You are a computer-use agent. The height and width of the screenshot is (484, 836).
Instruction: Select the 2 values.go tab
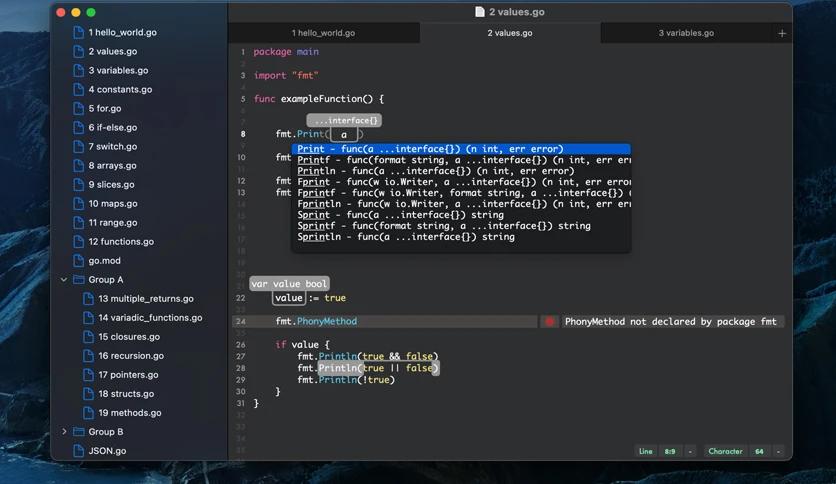click(x=510, y=33)
